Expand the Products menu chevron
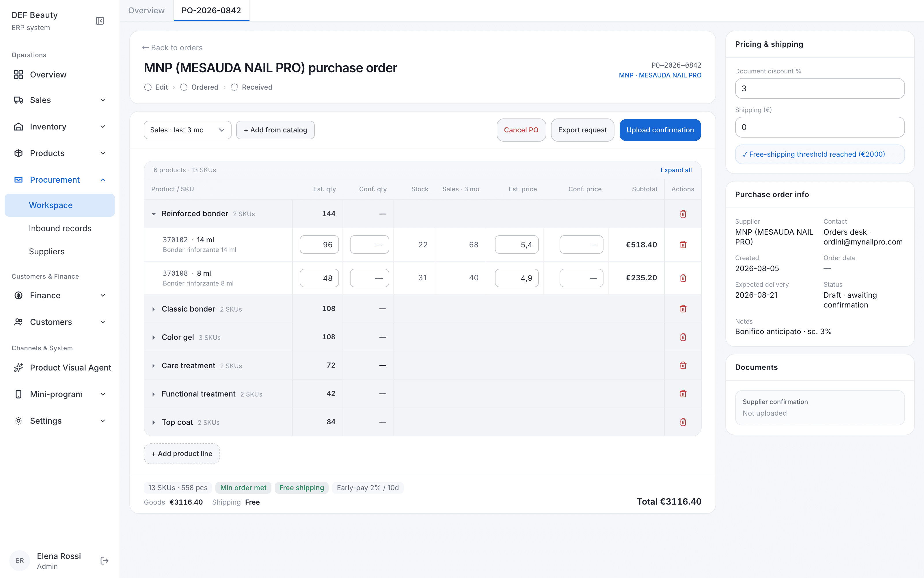924x578 pixels. (x=103, y=153)
